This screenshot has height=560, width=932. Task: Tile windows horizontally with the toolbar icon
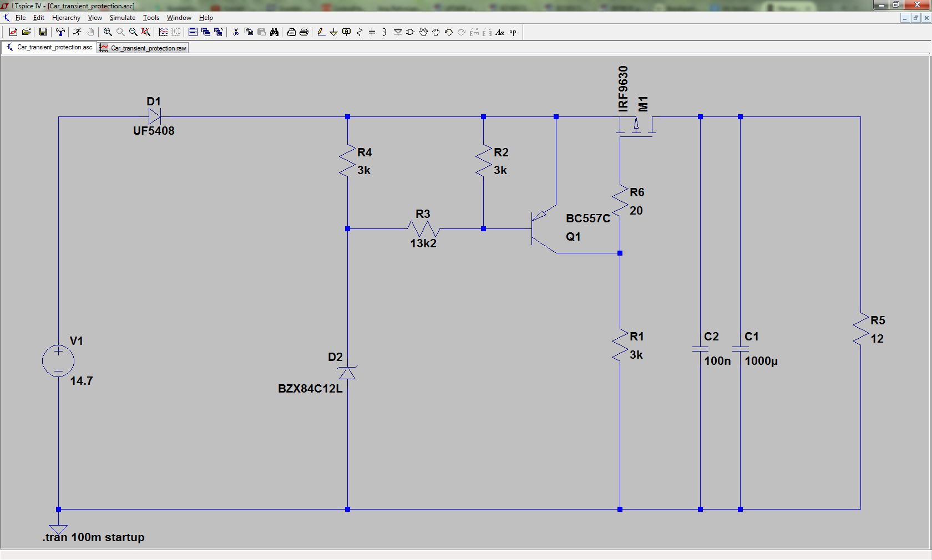(x=193, y=32)
